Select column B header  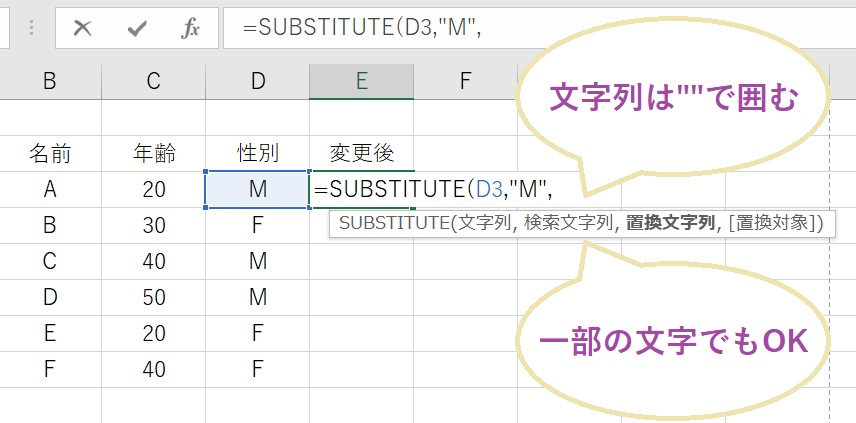[x=50, y=82]
